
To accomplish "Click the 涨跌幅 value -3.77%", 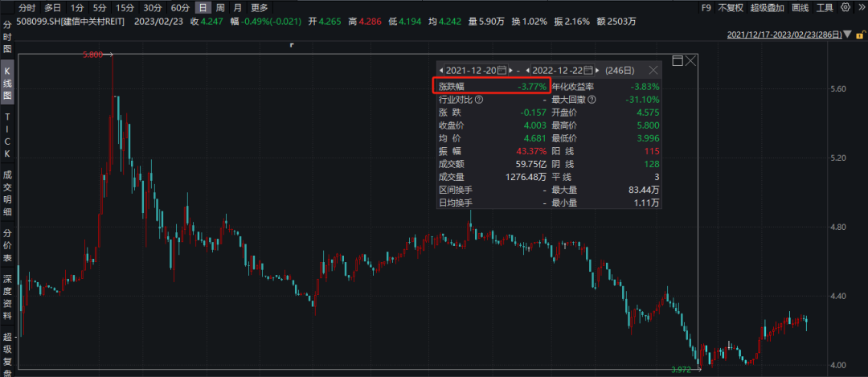I will point(532,86).
